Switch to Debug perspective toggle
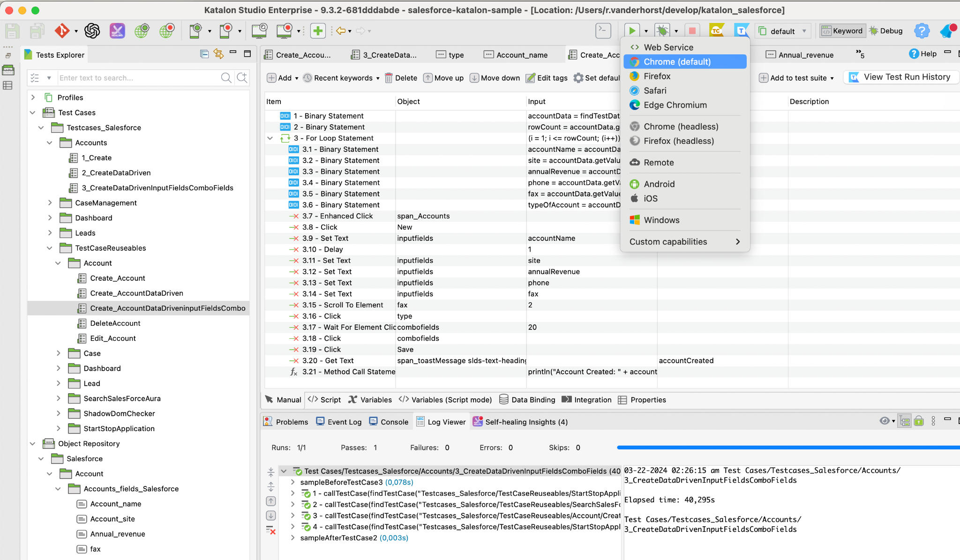960x560 pixels. [885, 31]
